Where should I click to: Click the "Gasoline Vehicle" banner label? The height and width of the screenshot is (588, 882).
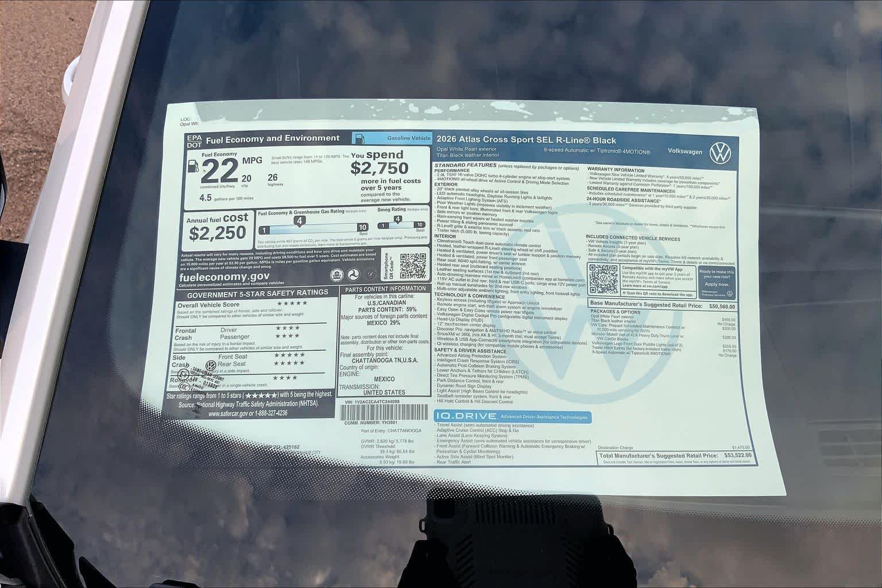(x=409, y=138)
